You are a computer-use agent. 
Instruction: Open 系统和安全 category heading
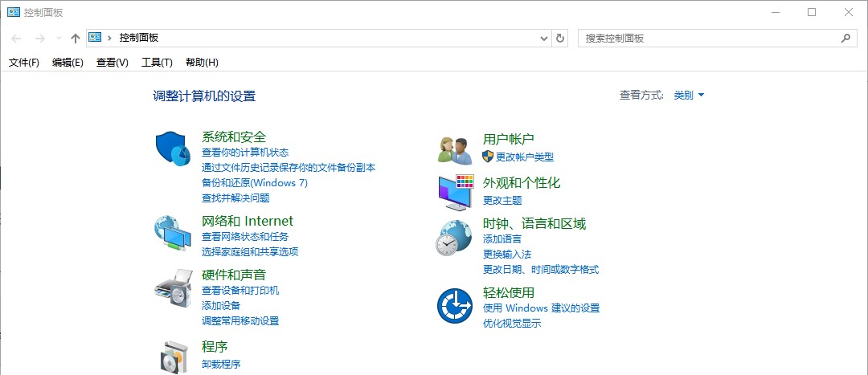click(234, 137)
